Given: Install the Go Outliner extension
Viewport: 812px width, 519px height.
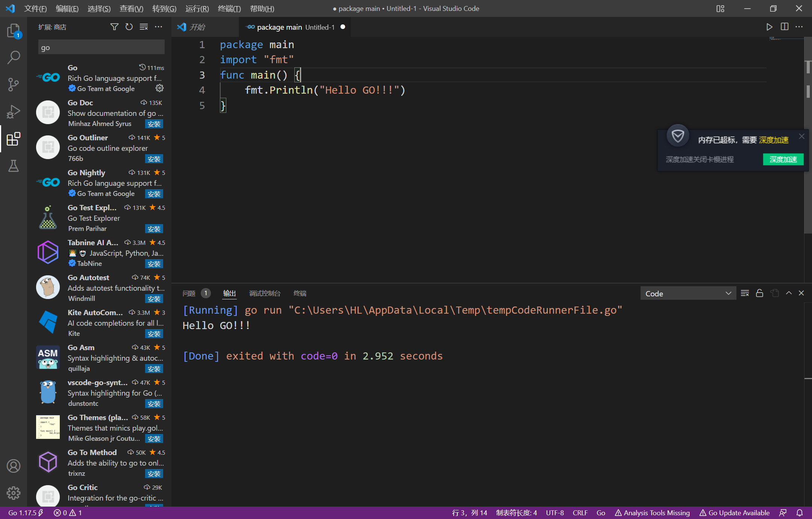Looking at the screenshot, I should [154, 159].
